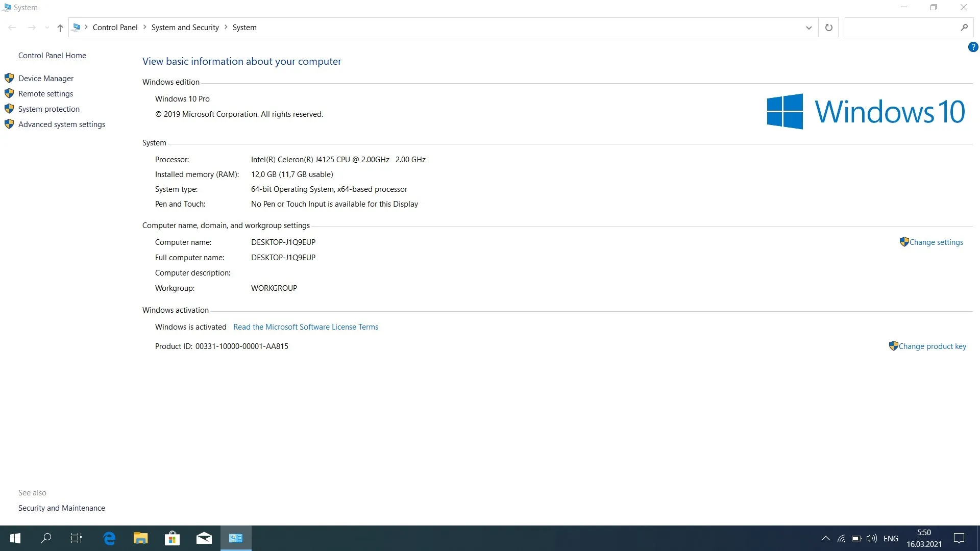
Task: Open the volume speaker tray icon
Action: 871,539
